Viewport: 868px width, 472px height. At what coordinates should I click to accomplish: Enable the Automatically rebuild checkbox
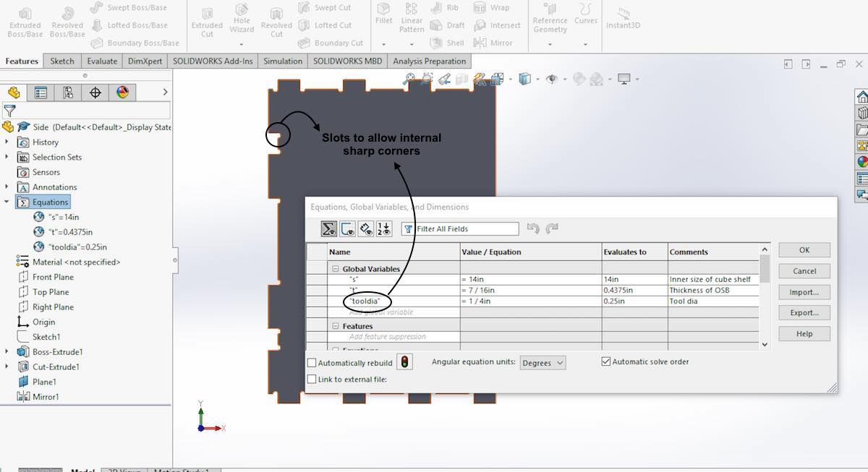(x=312, y=363)
